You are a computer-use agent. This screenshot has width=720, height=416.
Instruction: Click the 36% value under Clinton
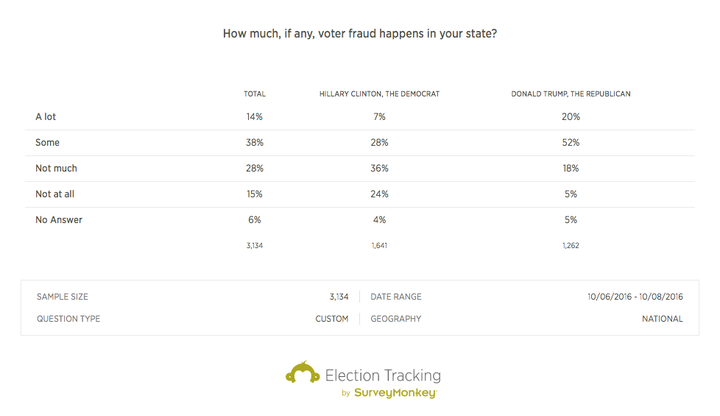tap(379, 168)
